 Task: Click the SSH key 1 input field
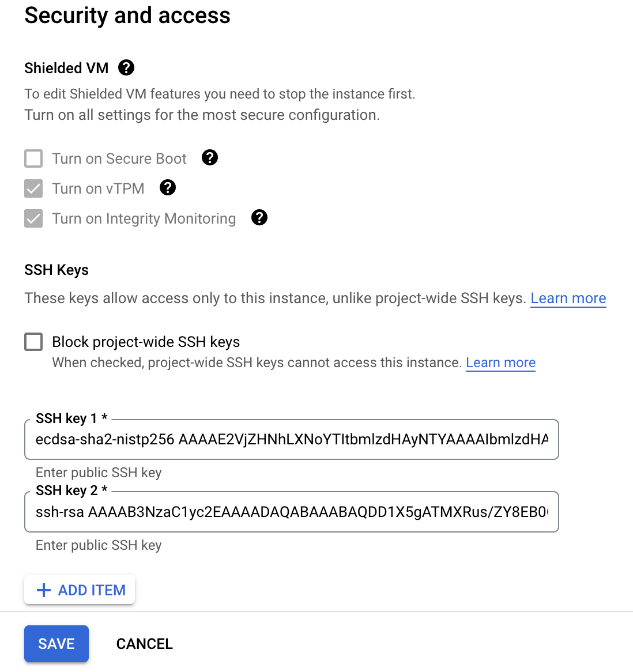(291, 440)
